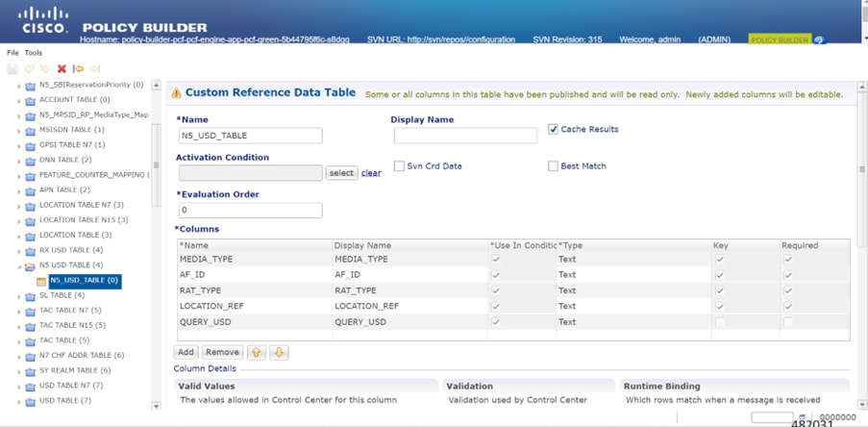Expand the LOCATION TABLE (3) tree node

(x=19, y=237)
